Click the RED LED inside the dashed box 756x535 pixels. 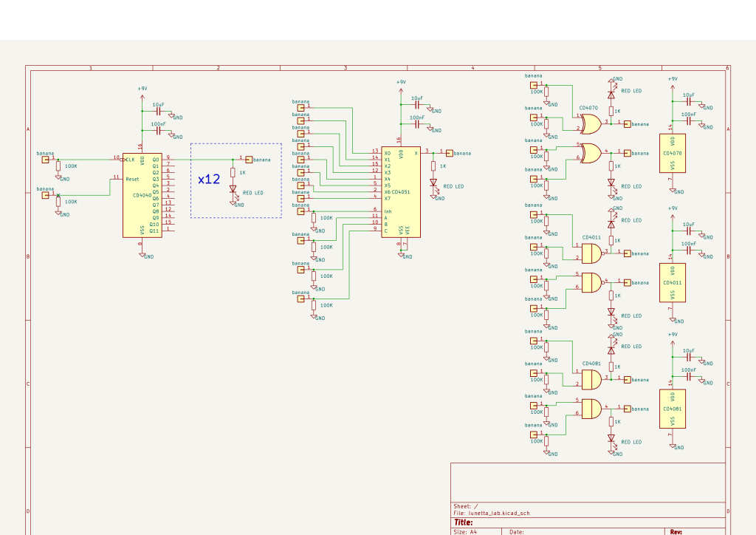click(x=233, y=191)
